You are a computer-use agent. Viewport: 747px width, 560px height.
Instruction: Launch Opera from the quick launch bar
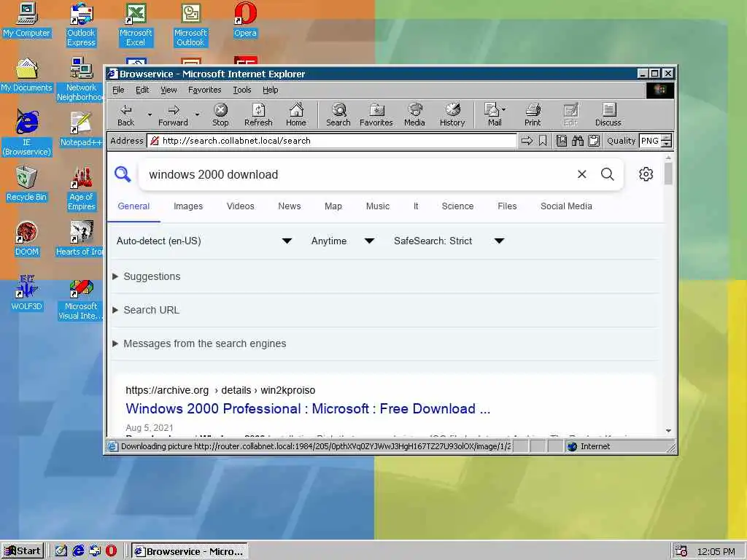tap(111, 551)
